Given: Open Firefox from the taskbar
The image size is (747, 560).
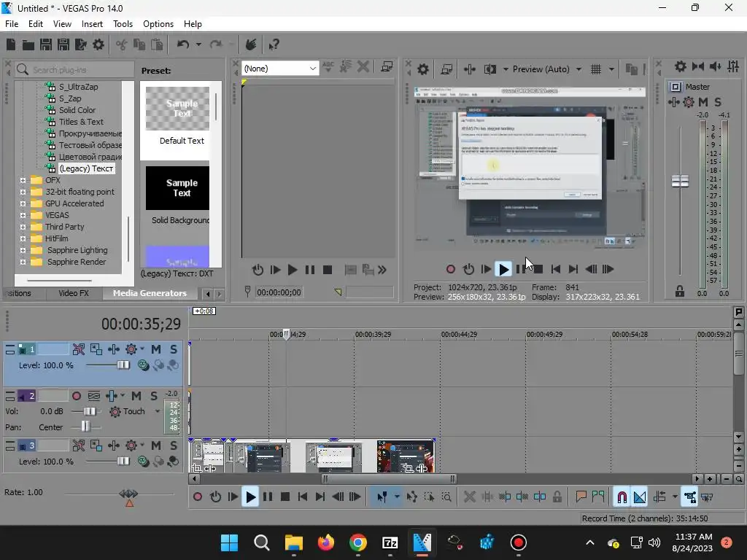Looking at the screenshot, I should point(326,542).
